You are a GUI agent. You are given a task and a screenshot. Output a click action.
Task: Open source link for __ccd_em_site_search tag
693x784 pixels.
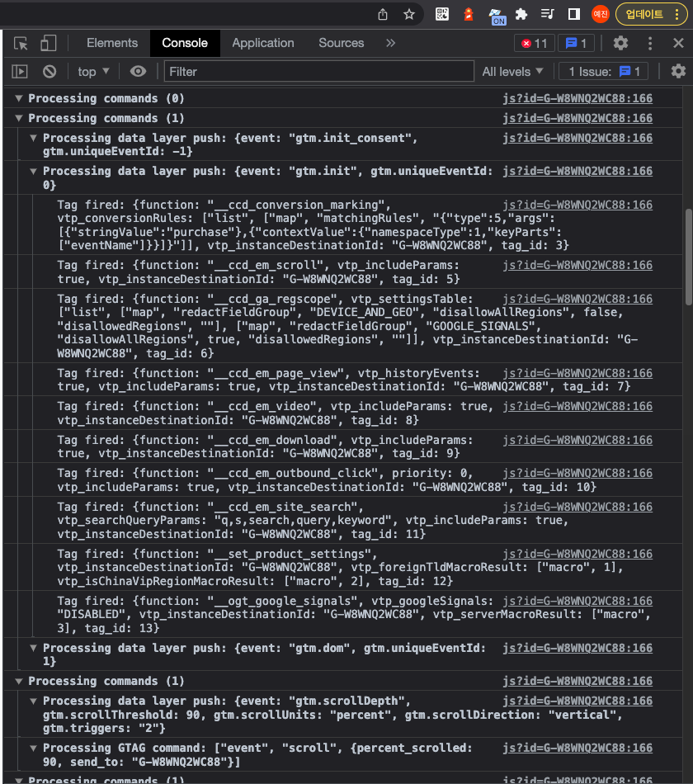577,507
